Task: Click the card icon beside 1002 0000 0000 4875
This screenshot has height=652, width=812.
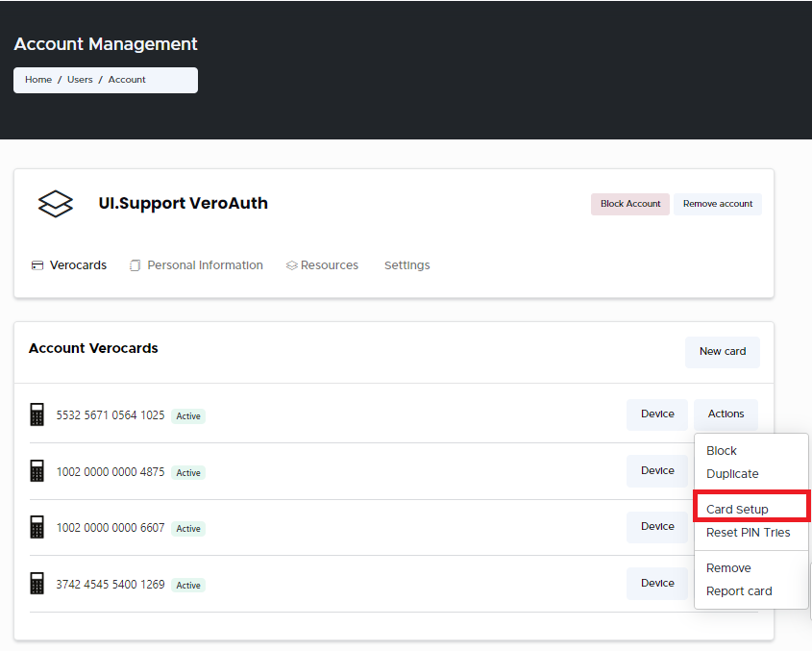Action: pos(37,470)
